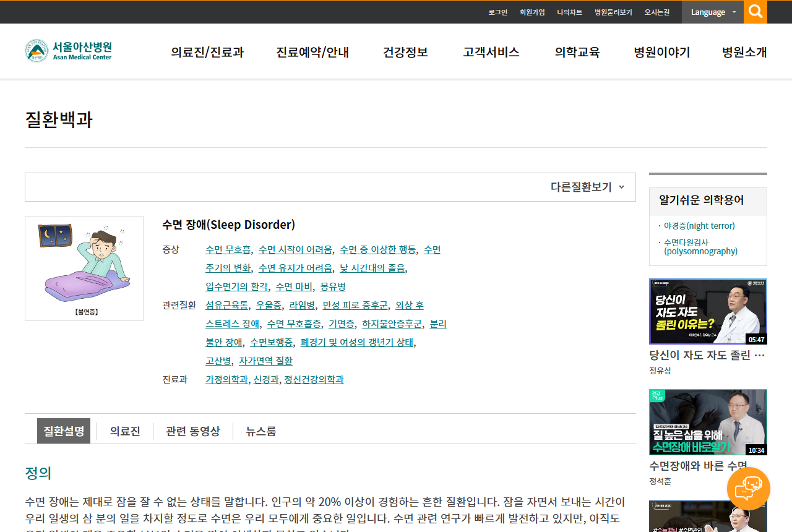Go to Asan Medical Center logo home
Viewport: 792px width, 532px height.
pos(68,51)
